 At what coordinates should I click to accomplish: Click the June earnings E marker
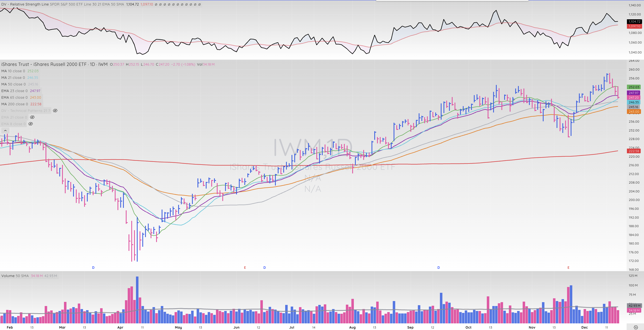click(245, 268)
